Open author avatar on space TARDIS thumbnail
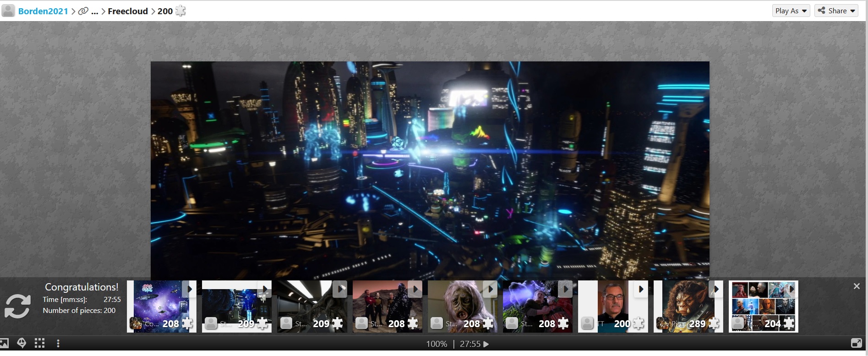868x356 pixels. point(136,323)
